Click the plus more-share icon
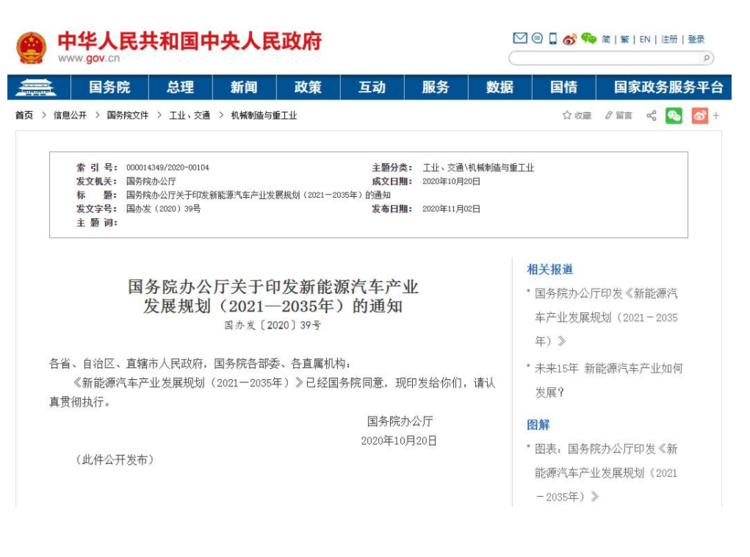The image size is (750, 557). [x=716, y=115]
